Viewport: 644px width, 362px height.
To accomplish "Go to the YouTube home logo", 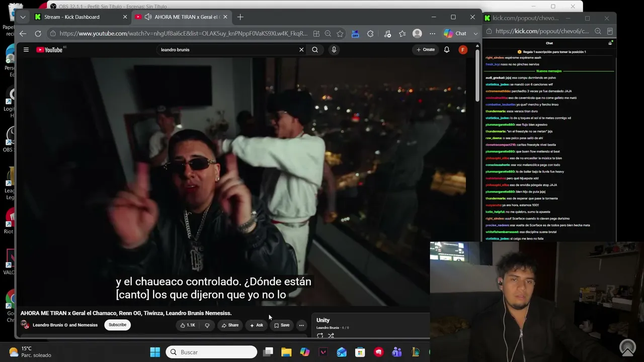I will pos(49,50).
